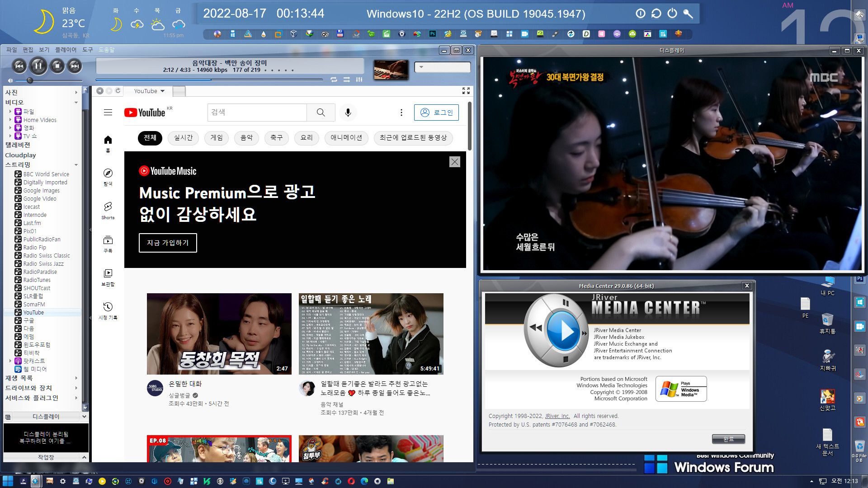868x488 pixels.
Task: Toggle repeat mode icon
Action: click(x=334, y=80)
